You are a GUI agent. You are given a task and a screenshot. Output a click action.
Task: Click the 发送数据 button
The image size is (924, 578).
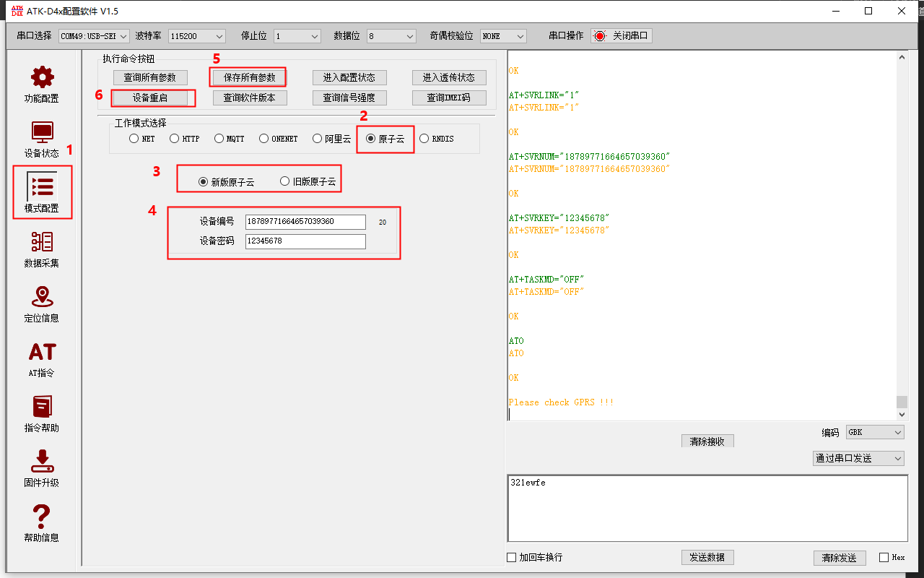click(x=707, y=557)
